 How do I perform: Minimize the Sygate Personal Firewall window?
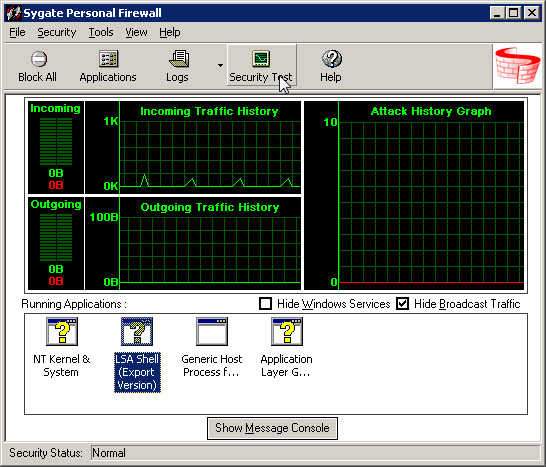pyautogui.click(x=497, y=13)
